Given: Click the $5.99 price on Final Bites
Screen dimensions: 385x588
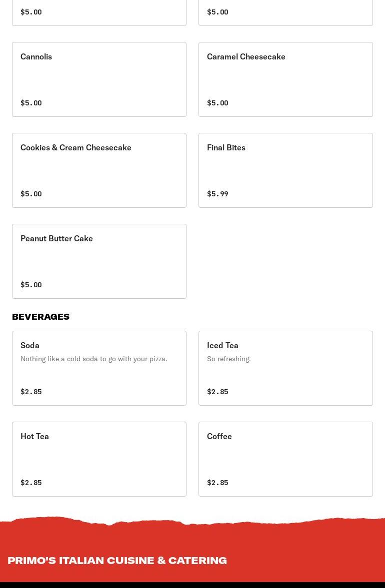Looking at the screenshot, I should point(217,194).
